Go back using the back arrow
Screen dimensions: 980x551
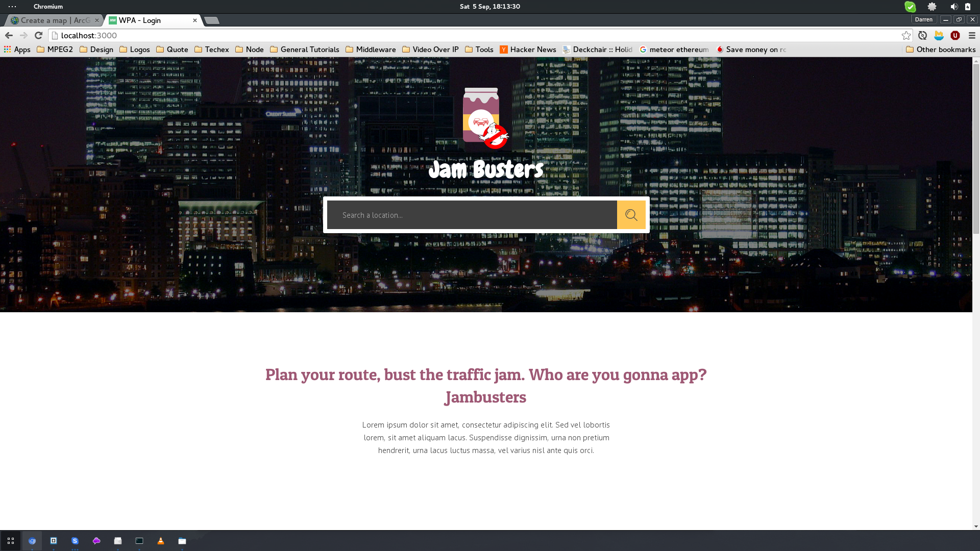coord(9,35)
